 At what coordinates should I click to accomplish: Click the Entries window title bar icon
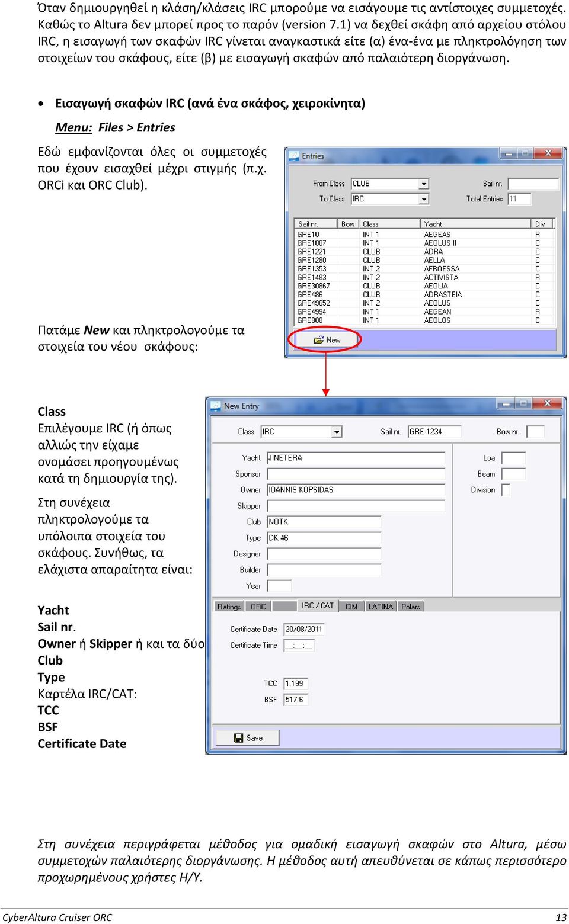coord(294,156)
